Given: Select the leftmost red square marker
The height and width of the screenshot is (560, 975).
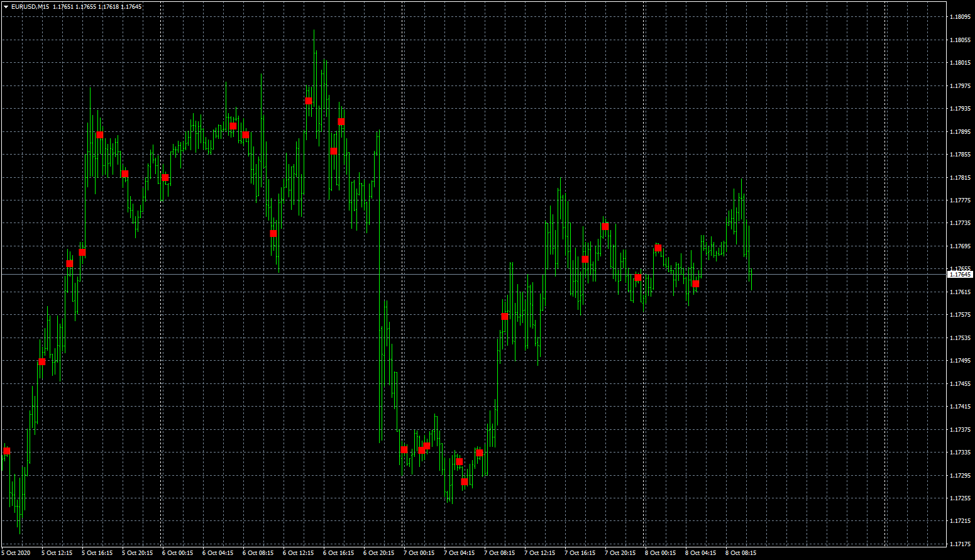Looking at the screenshot, I should pyautogui.click(x=7, y=451).
